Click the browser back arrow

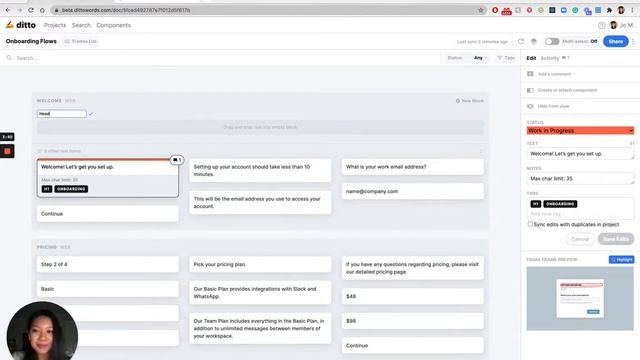[8, 10]
